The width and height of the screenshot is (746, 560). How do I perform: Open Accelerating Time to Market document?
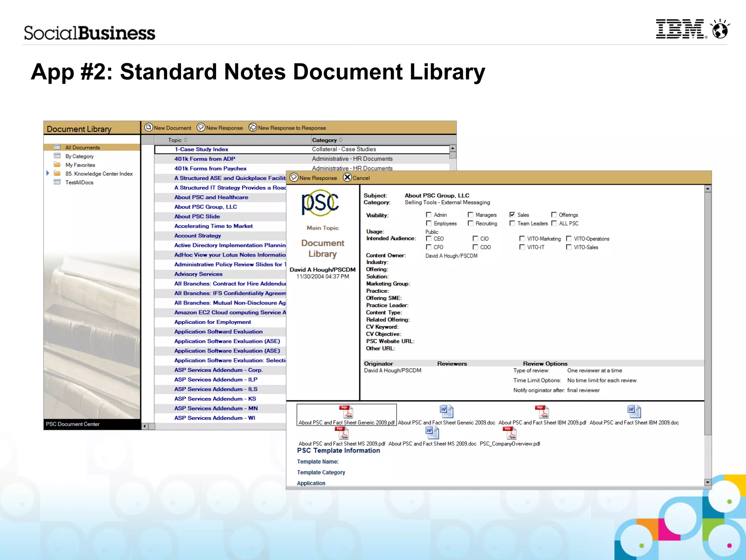213,226
